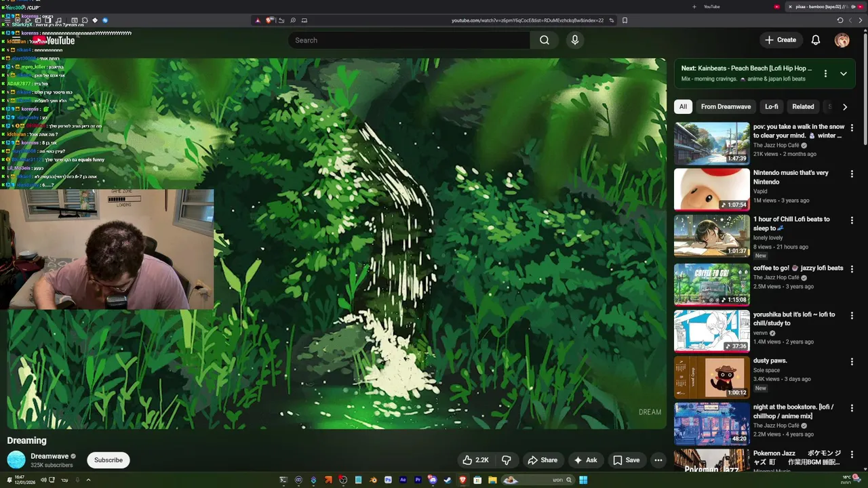Click the Create button
The height and width of the screenshot is (488, 868).
tap(781, 40)
